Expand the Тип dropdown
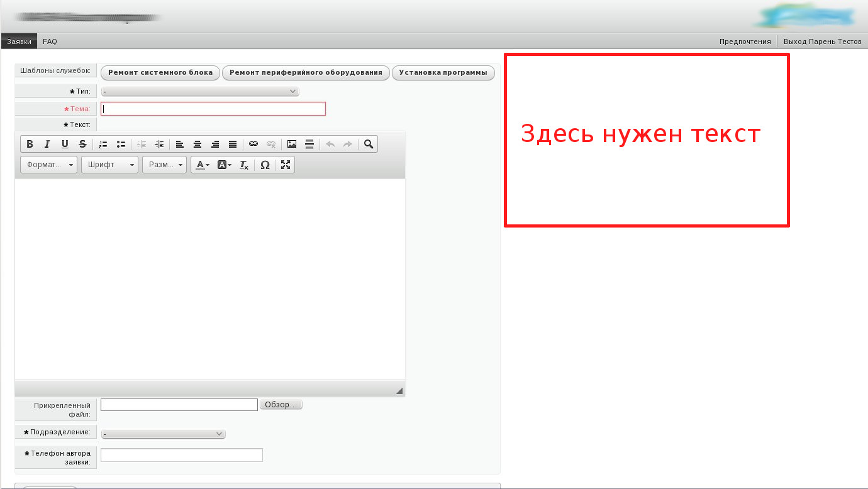Image resolution: width=868 pixels, height=489 pixels. [200, 91]
